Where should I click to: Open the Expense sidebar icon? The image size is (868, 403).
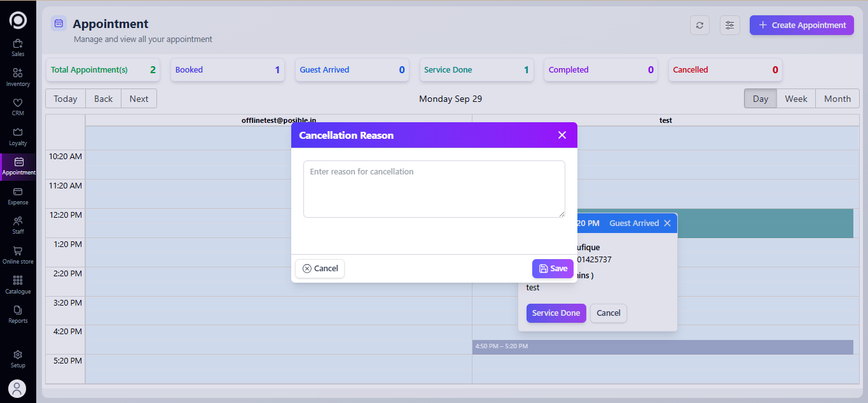tap(18, 195)
